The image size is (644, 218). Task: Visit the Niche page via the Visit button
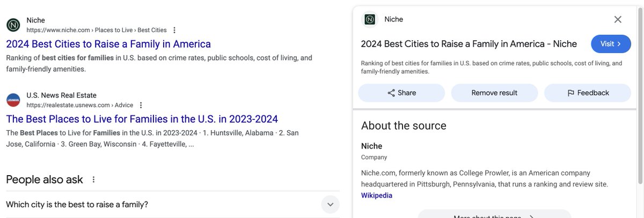pyautogui.click(x=611, y=44)
